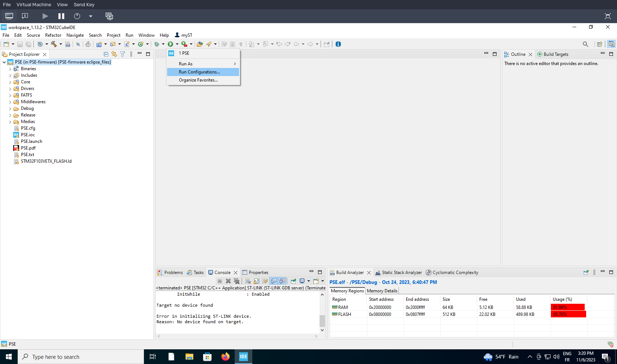Click the blue information center icon
The image size is (617, 364).
tap(338, 44)
